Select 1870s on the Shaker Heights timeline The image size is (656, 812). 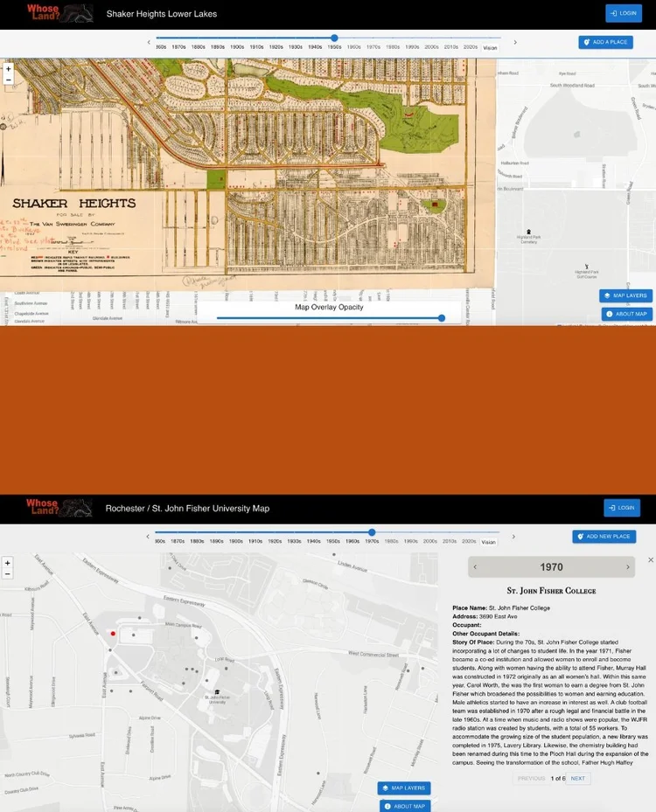pos(178,47)
